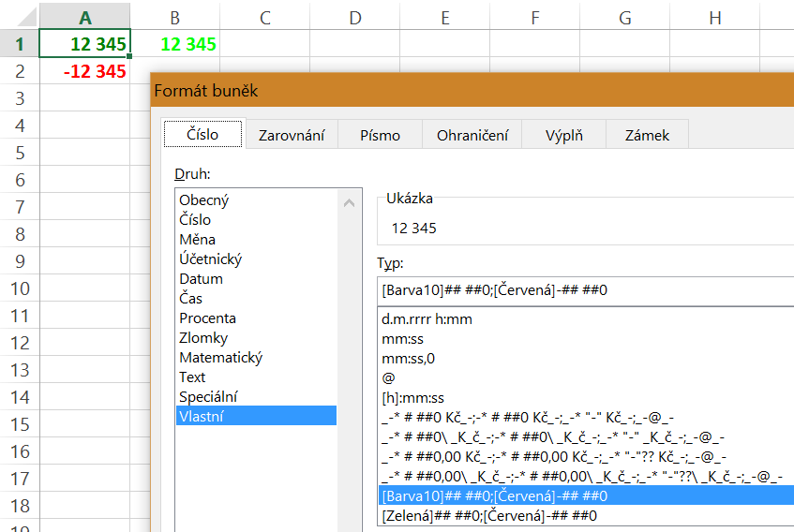
Task: Select column C header
Action: pyautogui.click(x=264, y=18)
